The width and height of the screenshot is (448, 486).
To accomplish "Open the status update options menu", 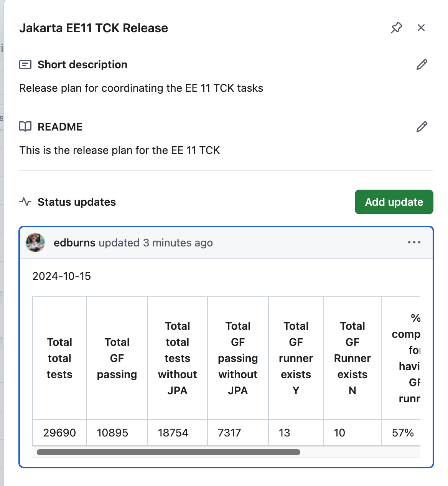I will point(414,243).
